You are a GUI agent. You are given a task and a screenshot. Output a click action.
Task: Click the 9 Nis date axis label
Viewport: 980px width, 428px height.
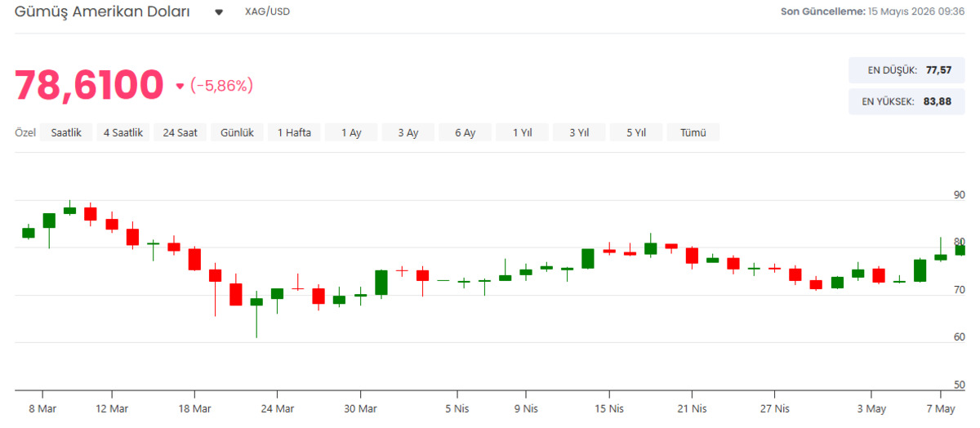[x=525, y=408]
